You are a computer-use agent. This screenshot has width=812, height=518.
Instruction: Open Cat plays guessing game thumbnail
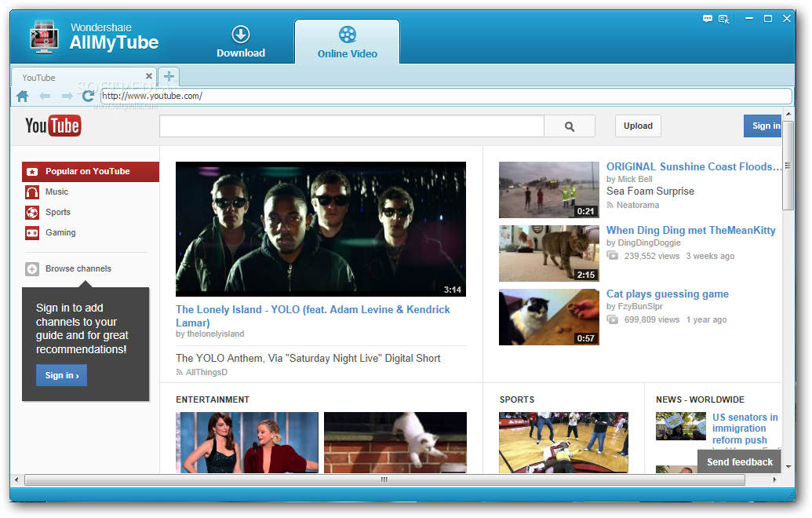pos(549,317)
